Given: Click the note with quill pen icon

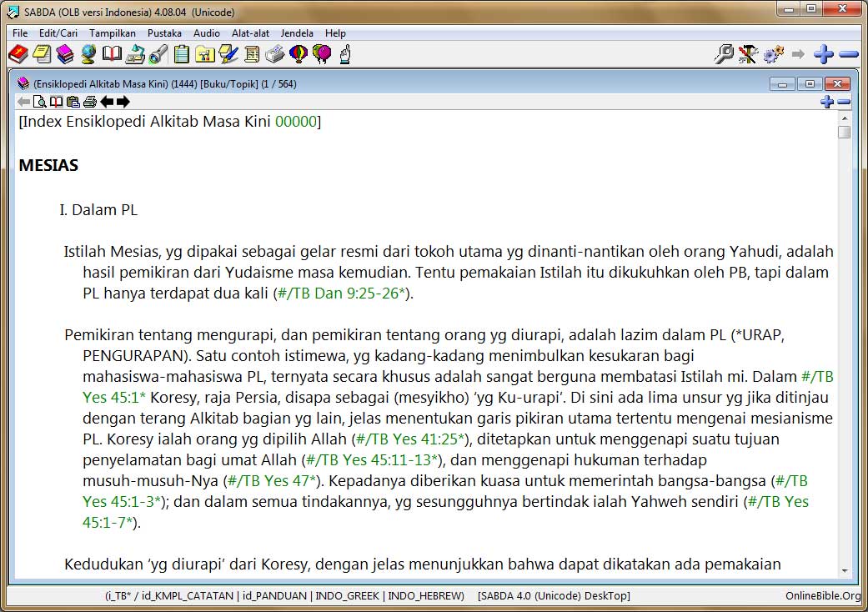Looking at the screenshot, I should coord(228,54).
